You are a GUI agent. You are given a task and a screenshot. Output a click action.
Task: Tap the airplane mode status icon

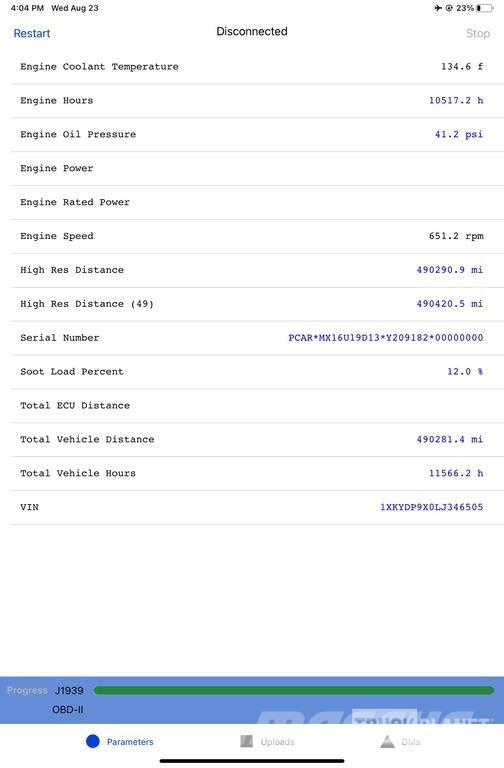pos(438,8)
